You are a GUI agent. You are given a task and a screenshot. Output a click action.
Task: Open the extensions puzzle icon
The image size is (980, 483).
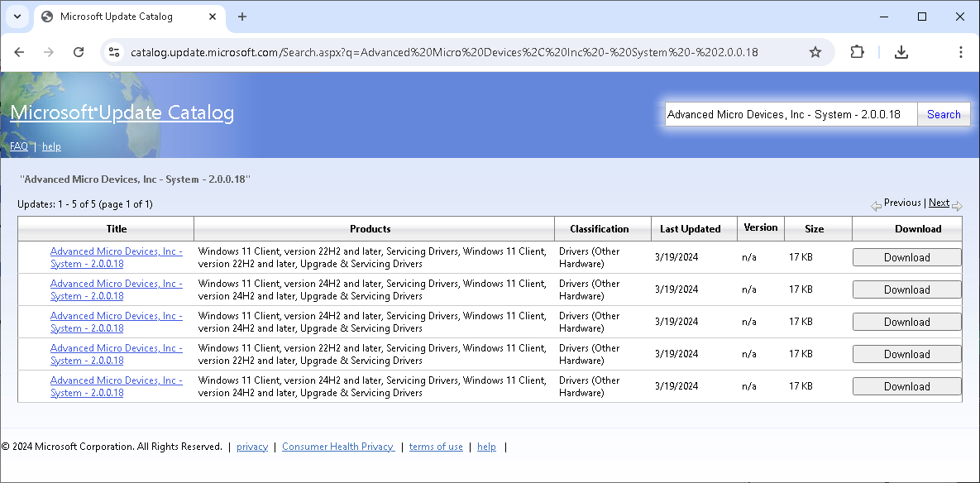pyautogui.click(x=858, y=52)
